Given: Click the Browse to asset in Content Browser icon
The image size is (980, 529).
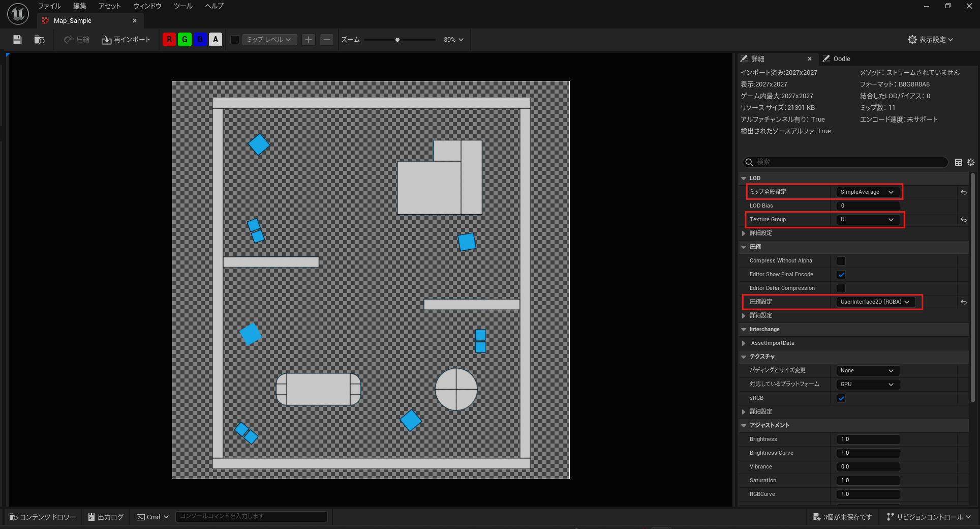Looking at the screenshot, I should pyautogui.click(x=39, y=40).
